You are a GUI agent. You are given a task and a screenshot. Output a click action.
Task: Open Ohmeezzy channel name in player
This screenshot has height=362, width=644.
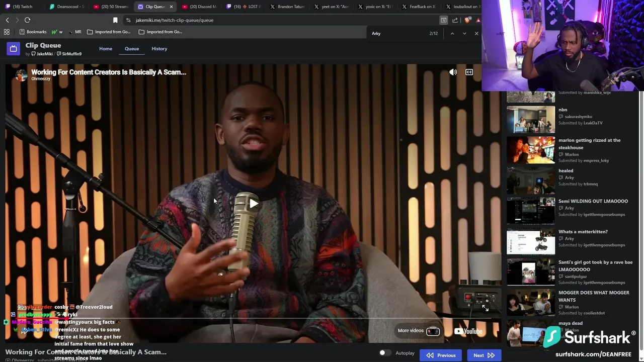point(41,79)
